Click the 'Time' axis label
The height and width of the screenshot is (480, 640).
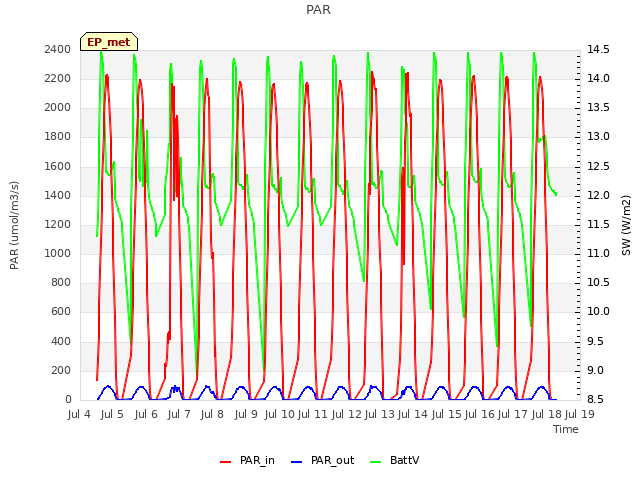tap(566, 429)
